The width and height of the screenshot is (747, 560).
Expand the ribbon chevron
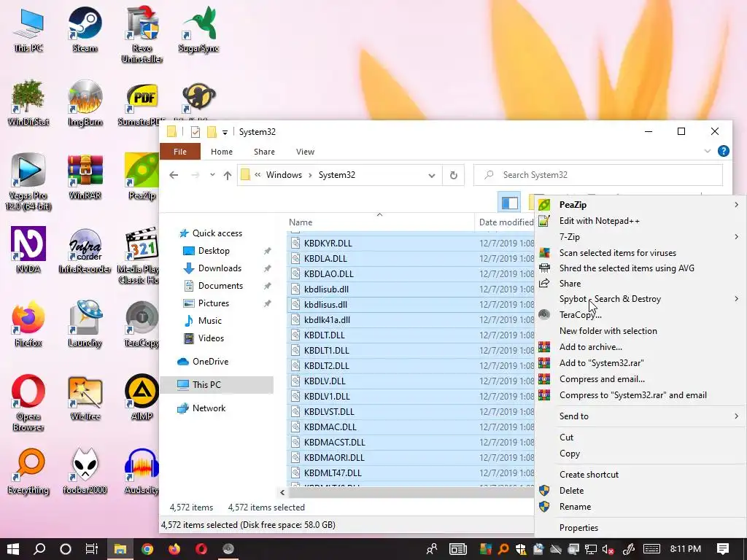708,152
